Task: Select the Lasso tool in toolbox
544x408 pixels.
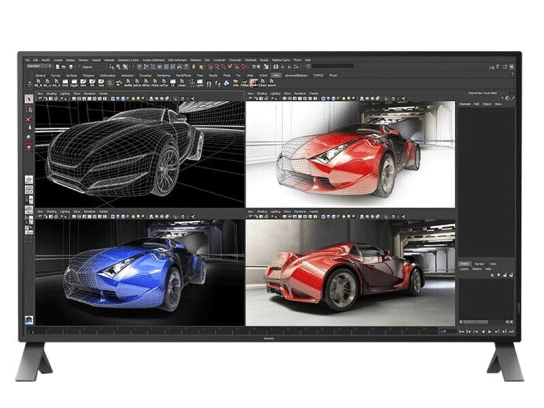Action: point(29,109)
